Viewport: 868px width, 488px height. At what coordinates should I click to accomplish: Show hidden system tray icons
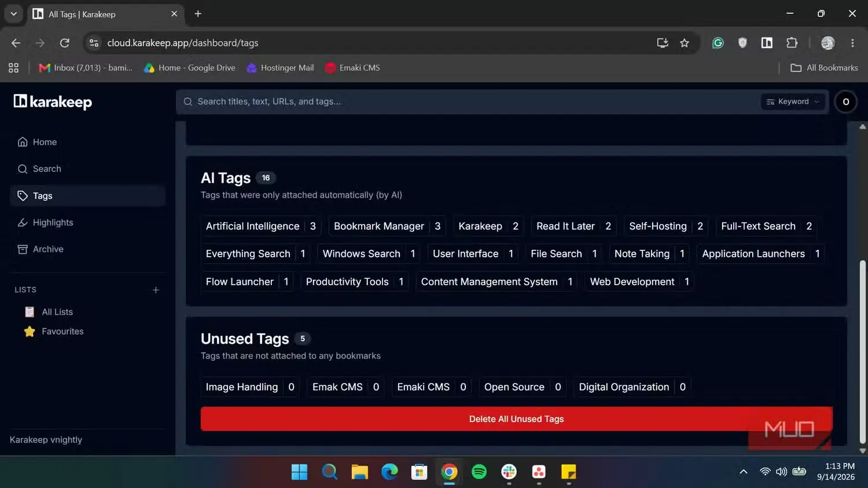click(744, 472)
